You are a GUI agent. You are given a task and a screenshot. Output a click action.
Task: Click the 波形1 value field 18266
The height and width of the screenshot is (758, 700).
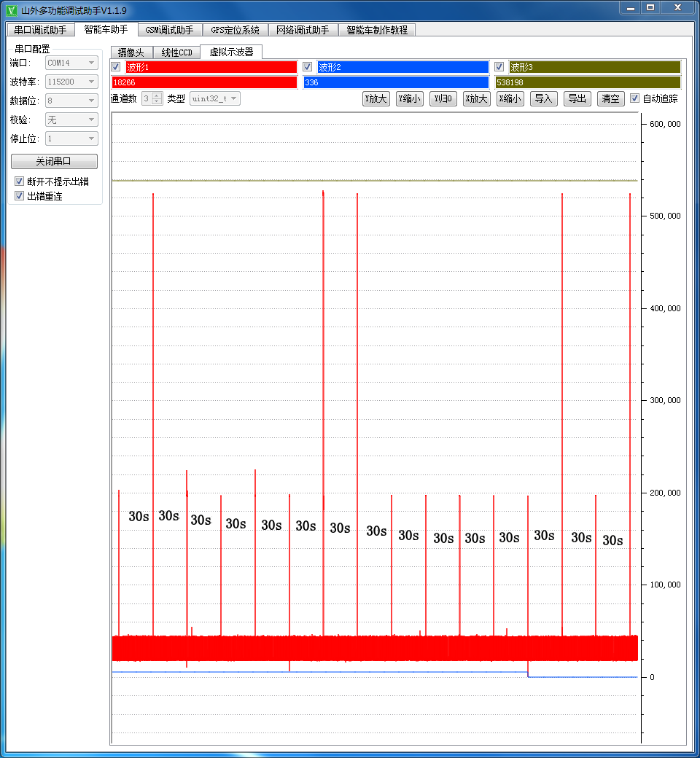[x=204, y=82]
